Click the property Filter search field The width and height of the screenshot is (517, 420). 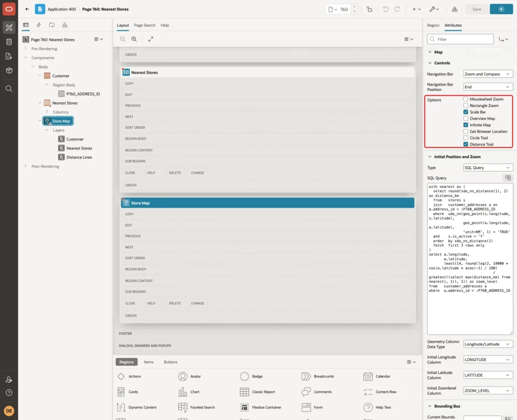click(460, 39)
